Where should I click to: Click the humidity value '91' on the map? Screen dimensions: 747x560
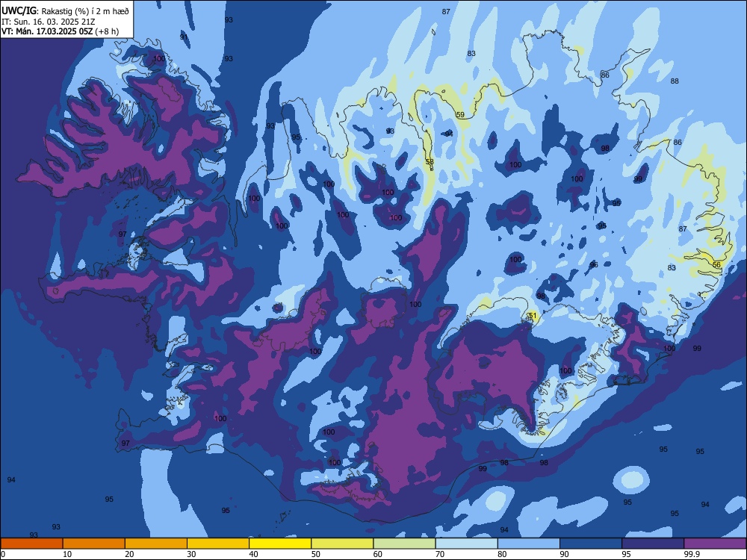pyautogui.click(x=184, y=37)
